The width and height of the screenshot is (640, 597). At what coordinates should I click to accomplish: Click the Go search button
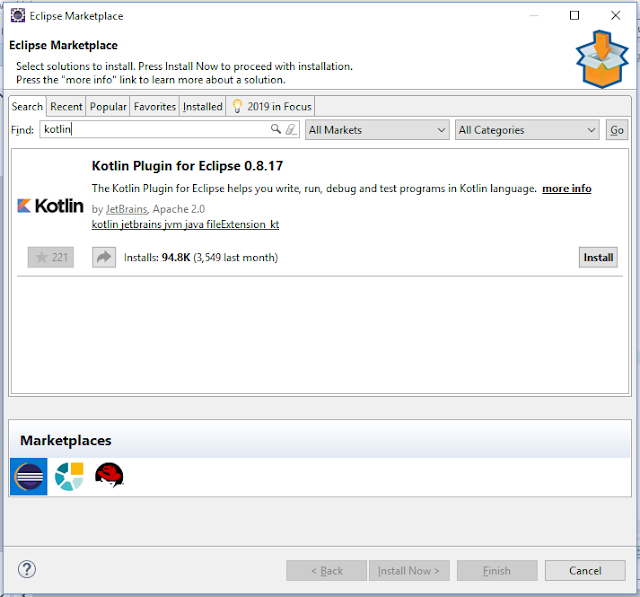[617, 130]
